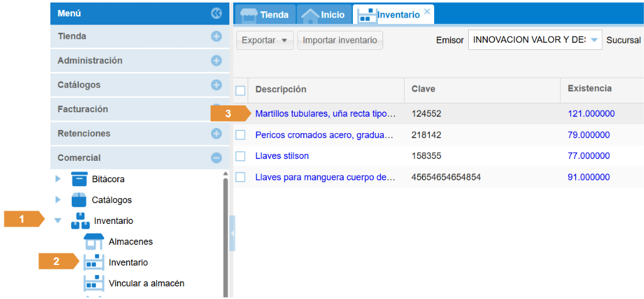
Task: Open the Inventario sub-item under Inventario
Action: tap(128, 262)
